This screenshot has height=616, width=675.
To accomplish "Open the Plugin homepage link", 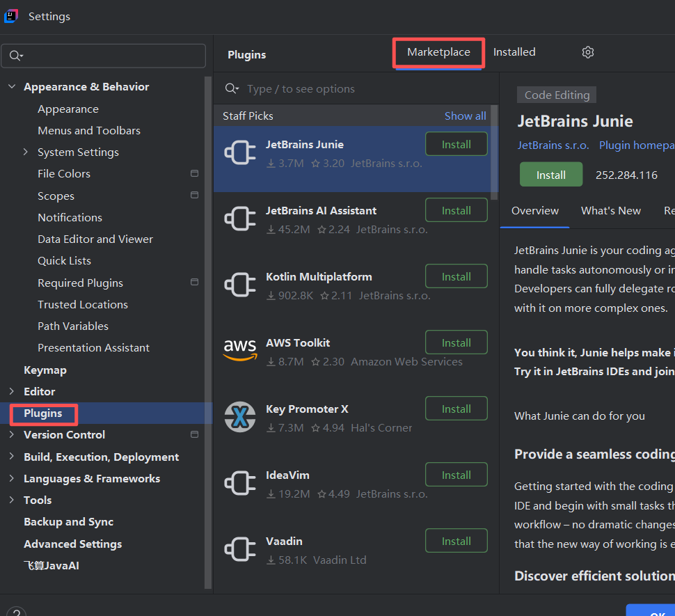I will click(637, 145).
